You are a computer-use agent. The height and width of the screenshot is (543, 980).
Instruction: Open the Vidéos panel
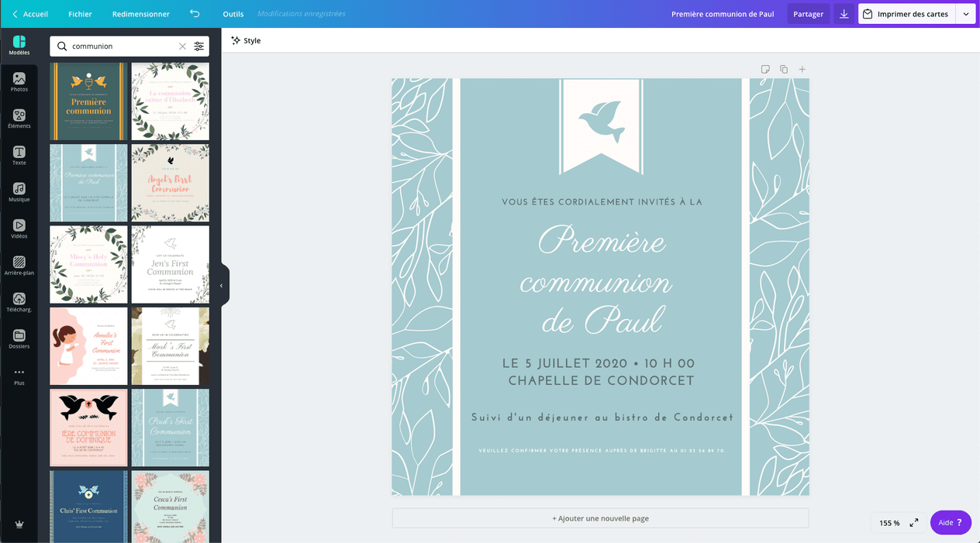pyautogui.click(x=19, y=229)
